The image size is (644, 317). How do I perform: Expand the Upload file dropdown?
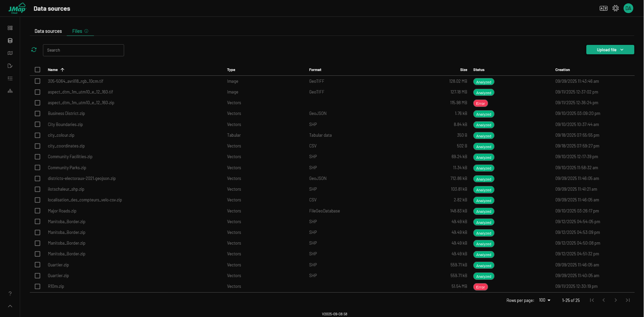pyautogui.click(x=610, y=50)
